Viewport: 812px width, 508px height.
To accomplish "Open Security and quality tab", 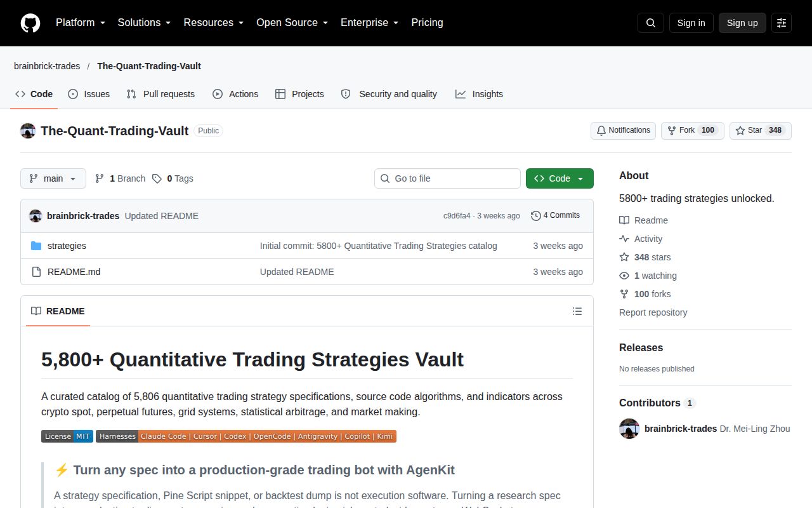I will (x=389, y=94).
